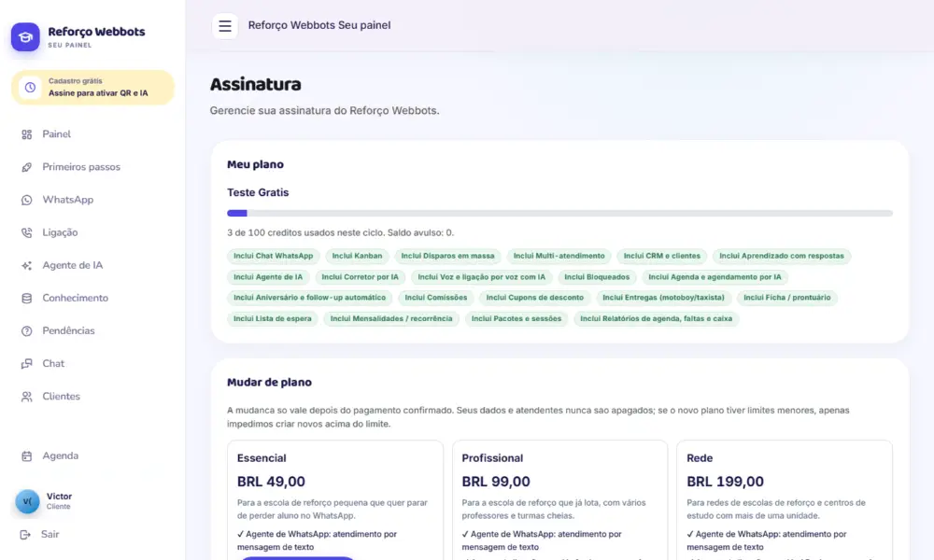Click 'Inclui Agenda e agendamento por IA' tag

[x=715, y=277]
